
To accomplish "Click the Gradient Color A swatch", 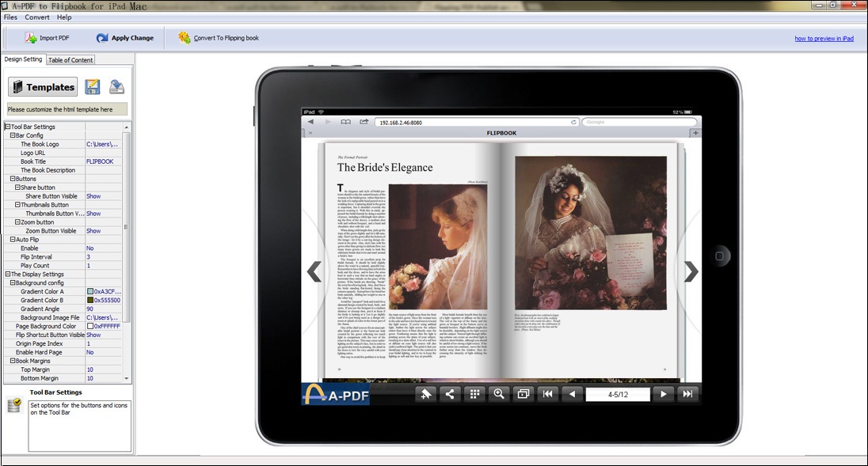I will point(90,291).
